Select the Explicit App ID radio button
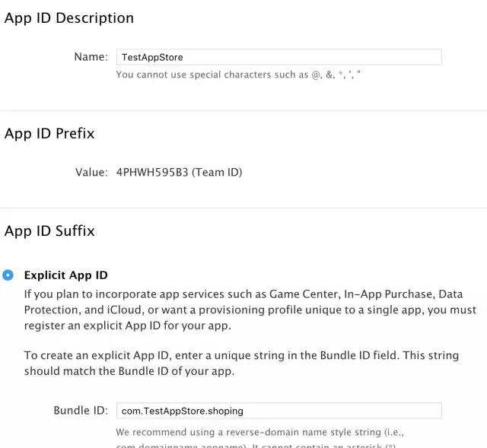487x448 pixels. (8, 275)
